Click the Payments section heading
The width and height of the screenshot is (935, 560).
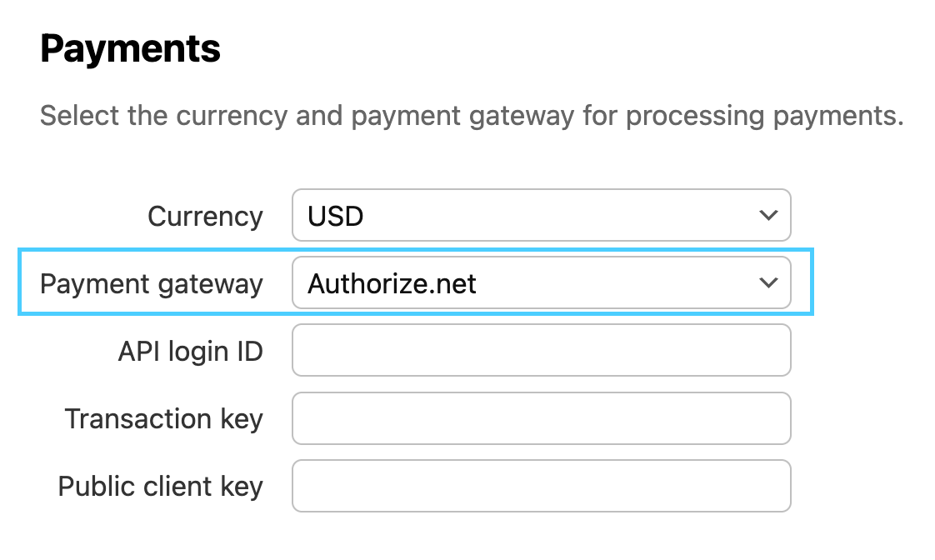pyautogui.click(x=130, y=50)
